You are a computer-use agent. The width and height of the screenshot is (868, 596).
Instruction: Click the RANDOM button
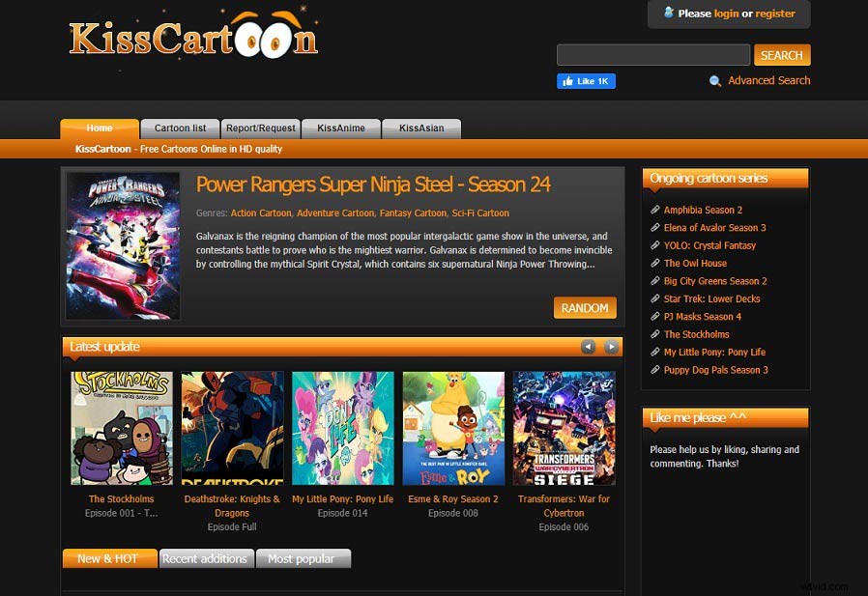tap(585, 307)
